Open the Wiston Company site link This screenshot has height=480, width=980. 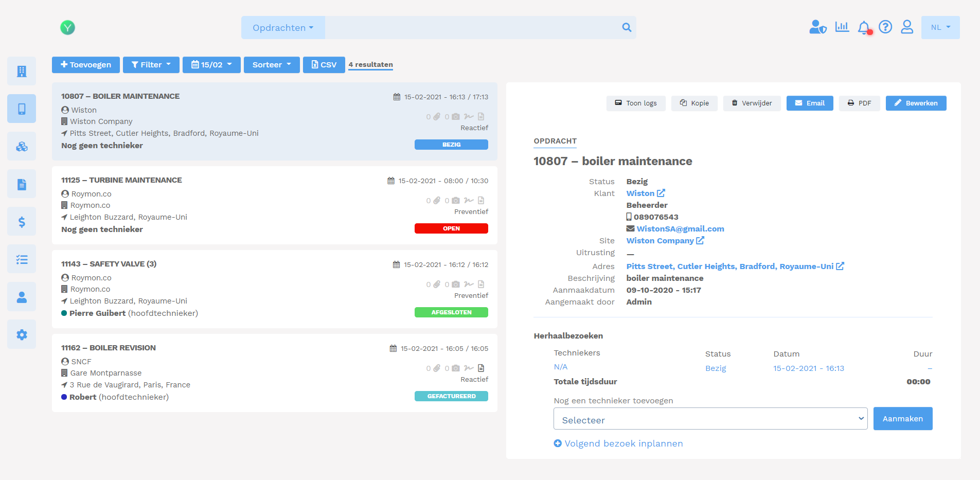click(x=660, y=240)
